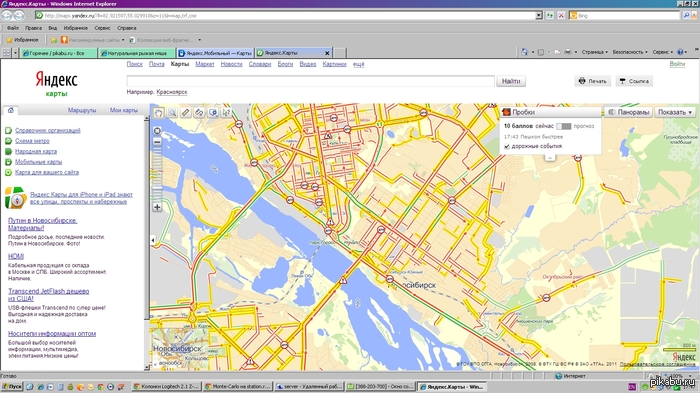Open the Народная карта link
Viewport: 700px width, 393px height.
click(x=36, y=151)
